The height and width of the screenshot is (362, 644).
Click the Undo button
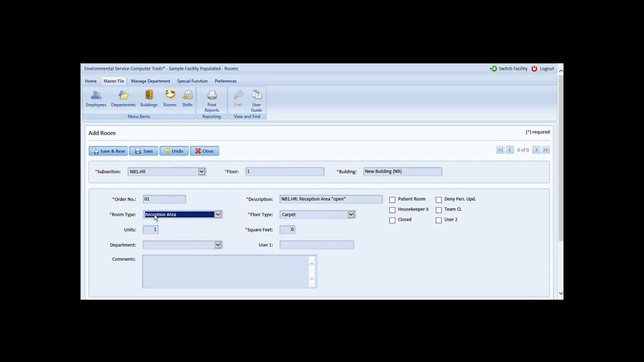point(174,151)
